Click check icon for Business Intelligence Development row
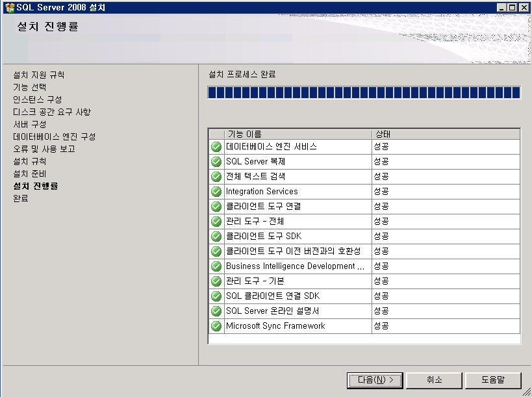 (x=216, y=266)
